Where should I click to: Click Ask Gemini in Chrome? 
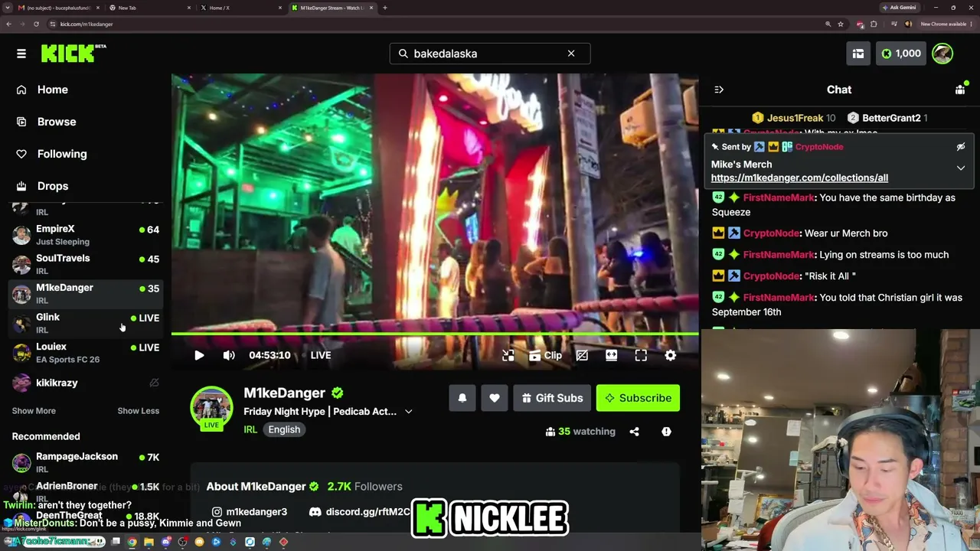899,8
